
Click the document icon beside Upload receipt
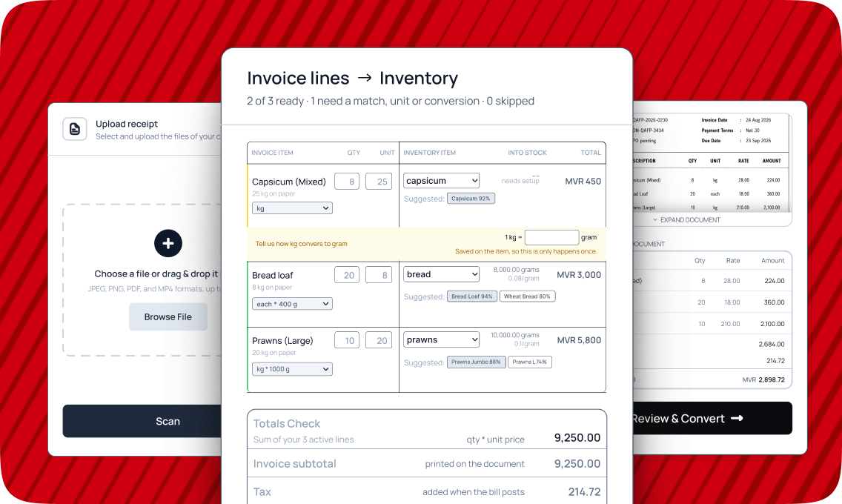coord(75,129)
